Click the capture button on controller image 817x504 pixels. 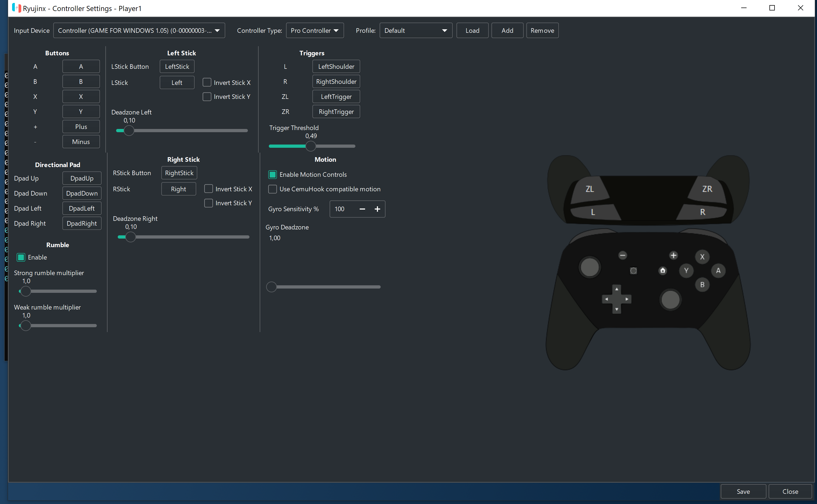[x=633, y=271]
